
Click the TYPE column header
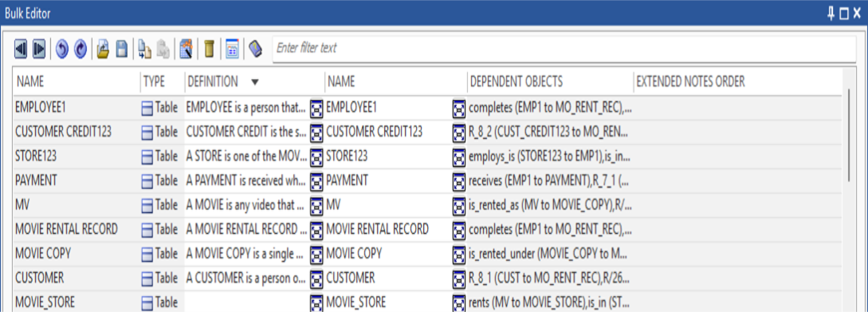coord(155,81)
